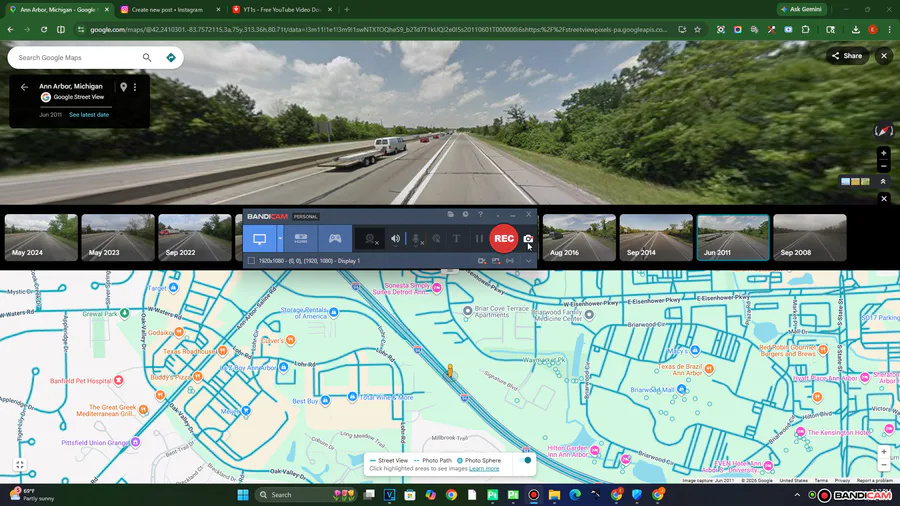Screen dimensions: 900x506
Task: Bookmark page with star icon
Action: (697, 29)
